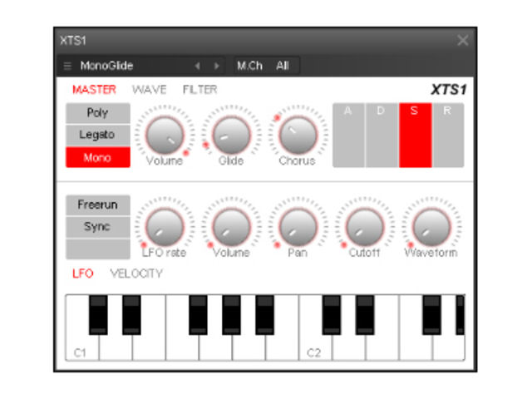Select Freerun LFO mode
The height and width of the screenshot is (399, 532).
pyautogui.click(x=98, y=205)
